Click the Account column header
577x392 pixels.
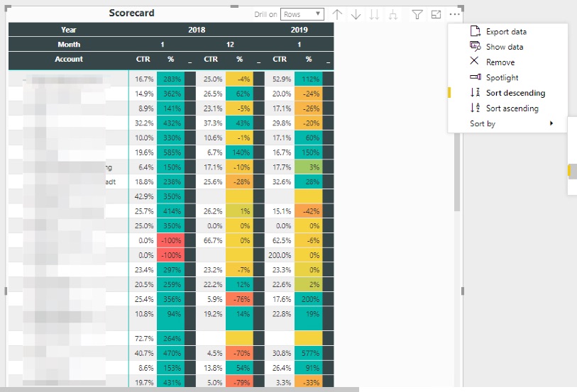[68, 59]
